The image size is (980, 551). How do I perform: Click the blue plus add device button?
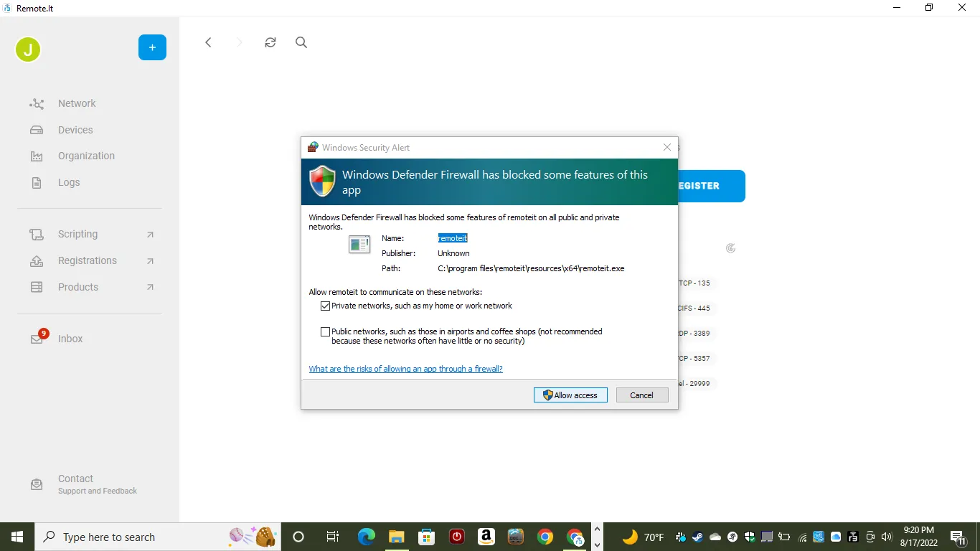tap(152, 47)
